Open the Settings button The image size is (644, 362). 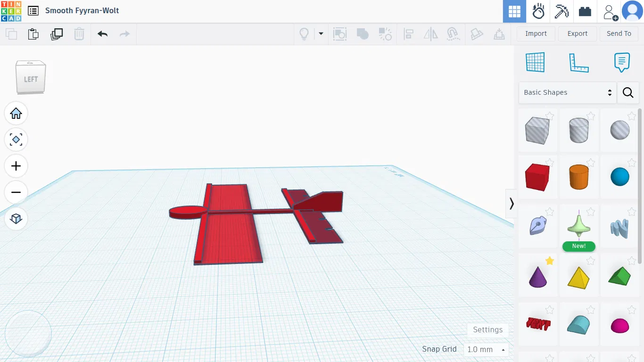[x=488, y=330]
